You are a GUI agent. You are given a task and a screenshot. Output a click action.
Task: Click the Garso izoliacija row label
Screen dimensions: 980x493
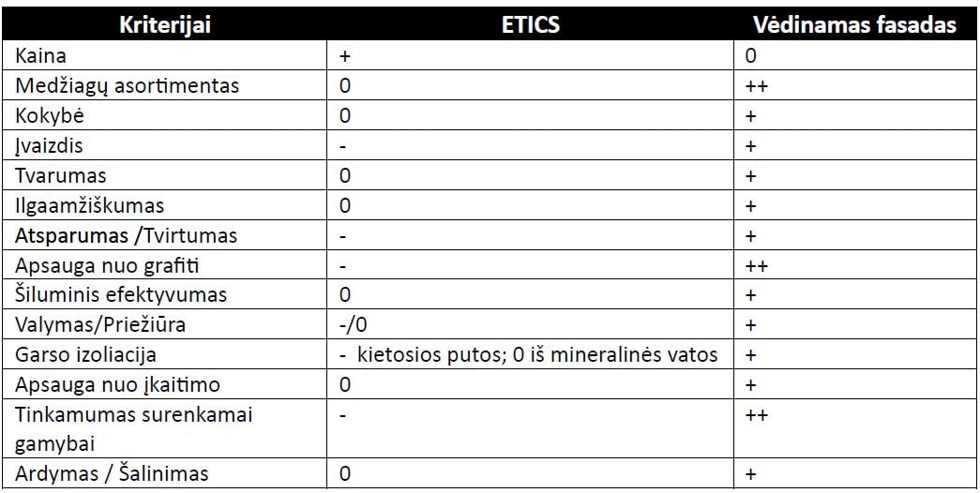tap(86, 355)
